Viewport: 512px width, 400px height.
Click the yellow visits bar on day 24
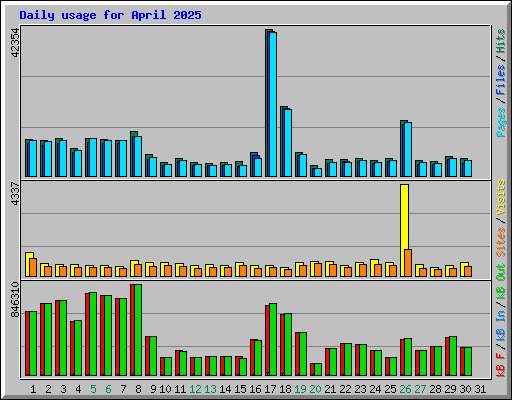click(374, 268)
